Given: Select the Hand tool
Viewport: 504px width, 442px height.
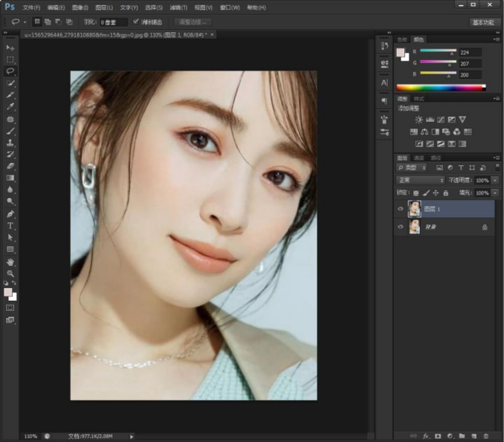Looking at the screenshot, I should coord(10,262).
